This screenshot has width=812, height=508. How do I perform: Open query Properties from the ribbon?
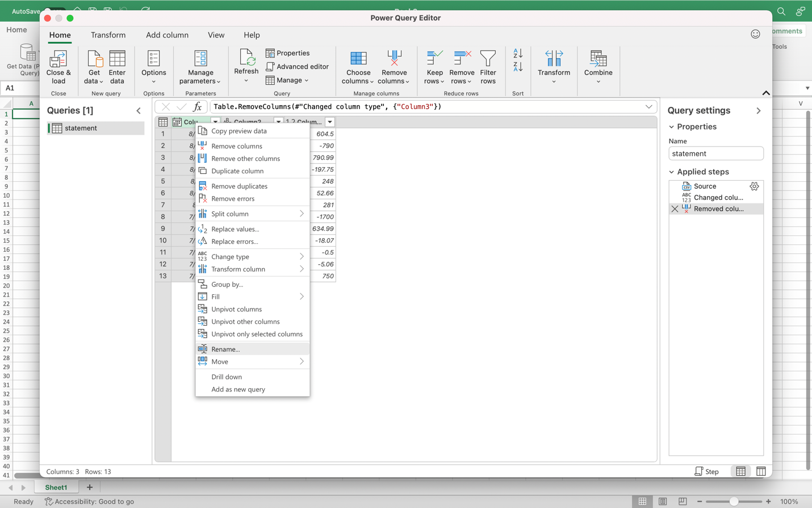point(288,53)
